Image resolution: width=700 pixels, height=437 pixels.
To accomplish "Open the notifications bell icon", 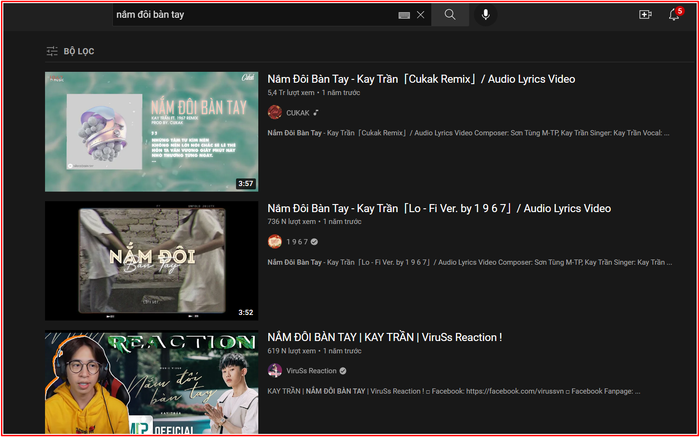I will point(674,15).
